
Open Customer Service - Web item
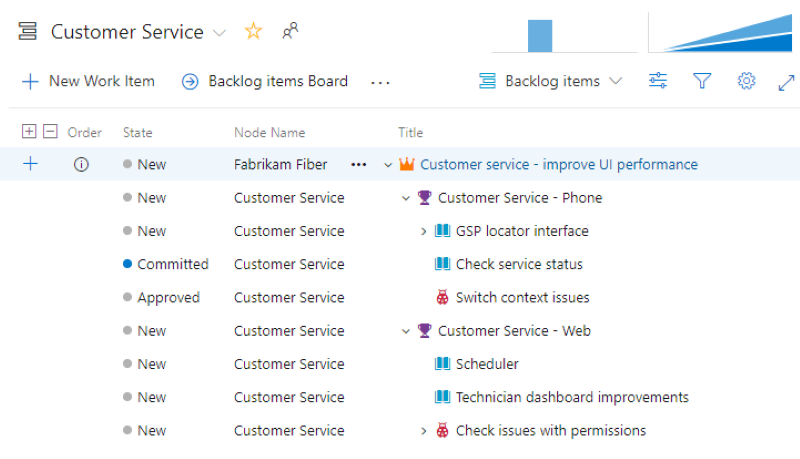pos(514,330)
